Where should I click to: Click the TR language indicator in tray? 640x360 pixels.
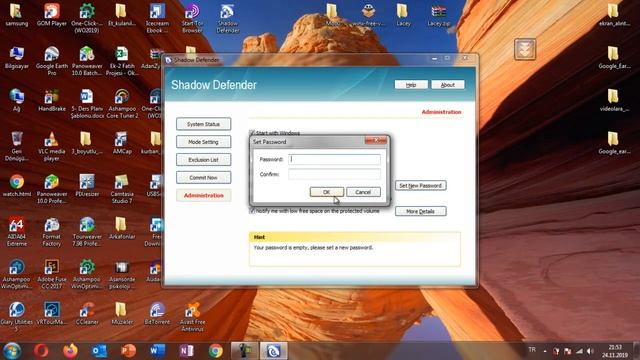[x=532, y=350]
